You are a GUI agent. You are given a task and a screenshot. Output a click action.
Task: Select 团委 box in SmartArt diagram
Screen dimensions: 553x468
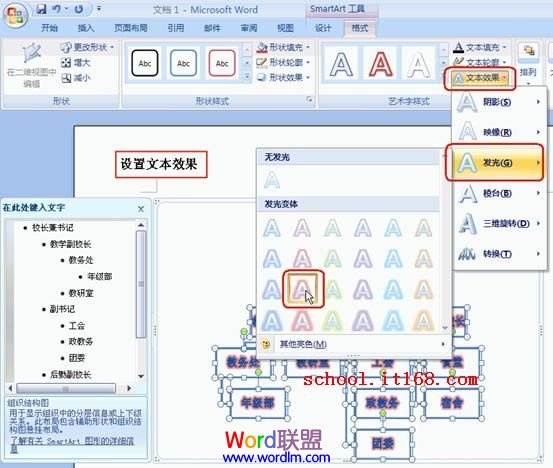coord(383,444)
